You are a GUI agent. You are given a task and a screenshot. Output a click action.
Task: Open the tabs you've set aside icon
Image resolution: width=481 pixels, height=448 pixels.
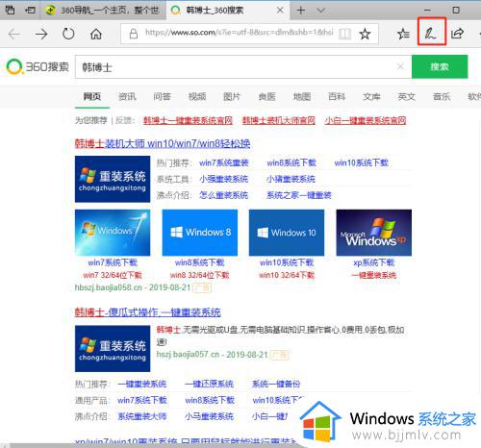point(11,11)
